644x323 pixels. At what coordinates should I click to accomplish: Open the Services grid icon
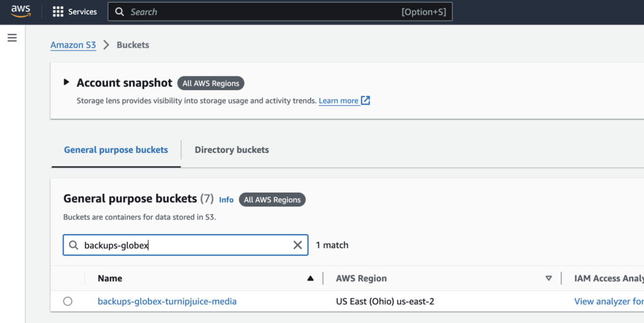(x=58, y=12)
